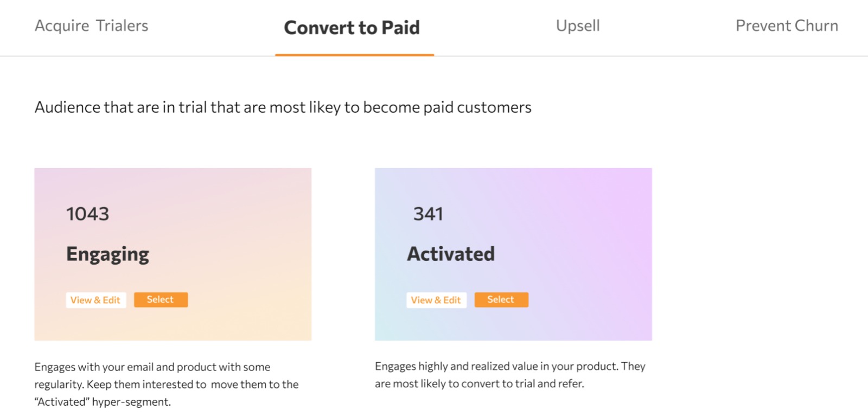868x416 pixels.
Task: Open the Convert to Paid tab
Action: [352, 28]
